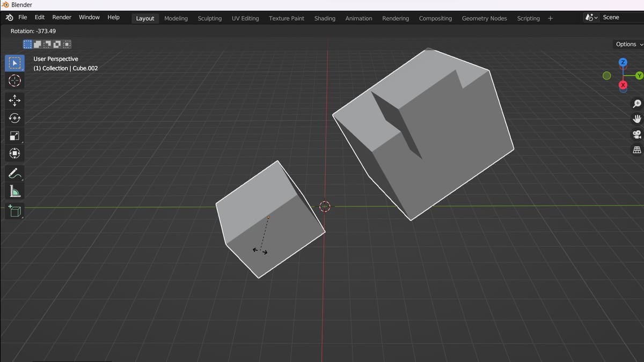Click the "User Perspective" viewport label

56,59
